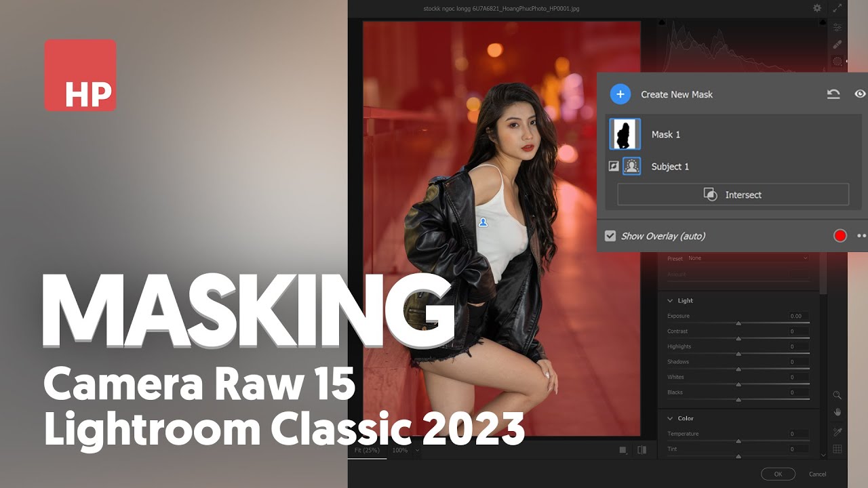Switch to the Fit (25%) view tab
This screenshot has width=868, height=488.
pyautogui.click(x=366, y=449)
